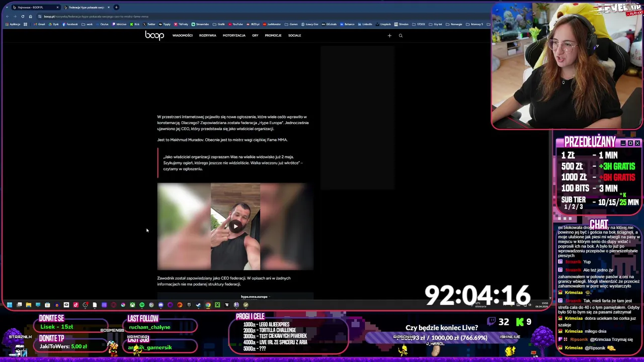Open the search icon on boop site header

tap(400, 35)
